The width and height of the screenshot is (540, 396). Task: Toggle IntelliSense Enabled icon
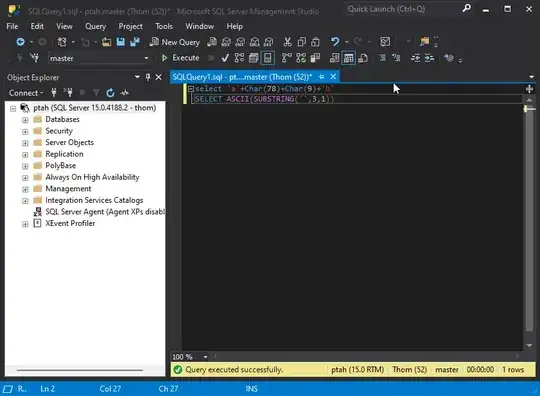click(268, 58)
